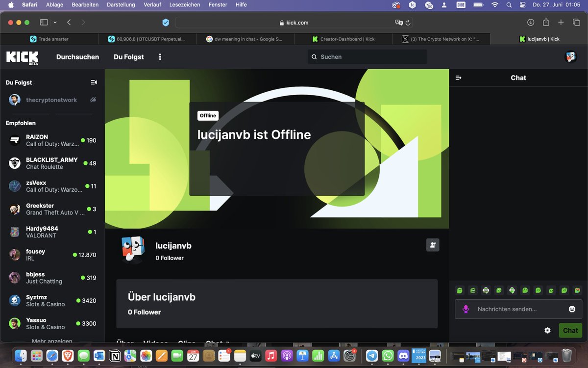Open Notion from the Dock
Screen dimensions: 588x368
(115, 355)
